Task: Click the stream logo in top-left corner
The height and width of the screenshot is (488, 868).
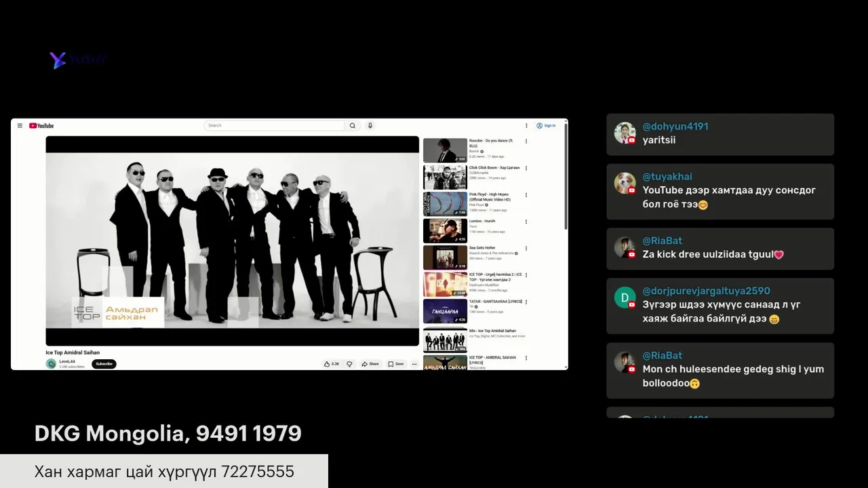Action: pos(77,60)
